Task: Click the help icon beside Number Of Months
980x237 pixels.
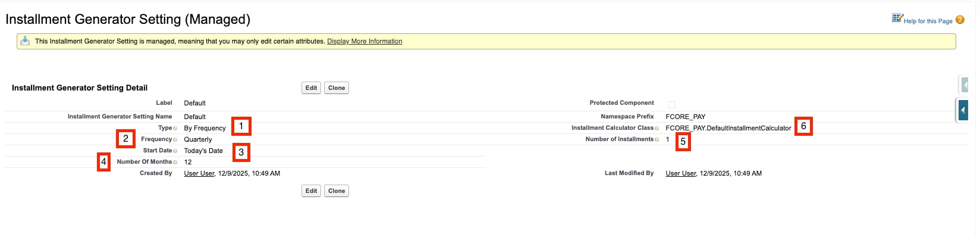Action: click(x=175, y=162)
